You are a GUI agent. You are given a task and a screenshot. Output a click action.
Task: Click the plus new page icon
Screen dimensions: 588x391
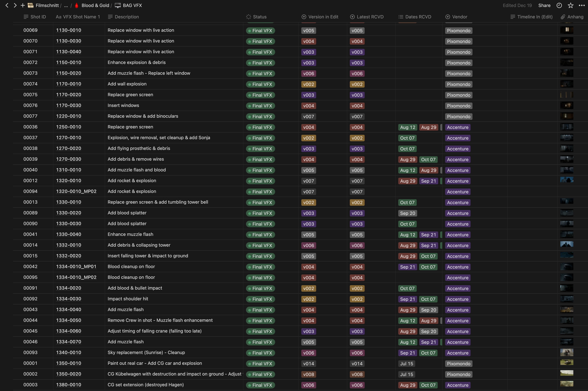tap(23, 5)
